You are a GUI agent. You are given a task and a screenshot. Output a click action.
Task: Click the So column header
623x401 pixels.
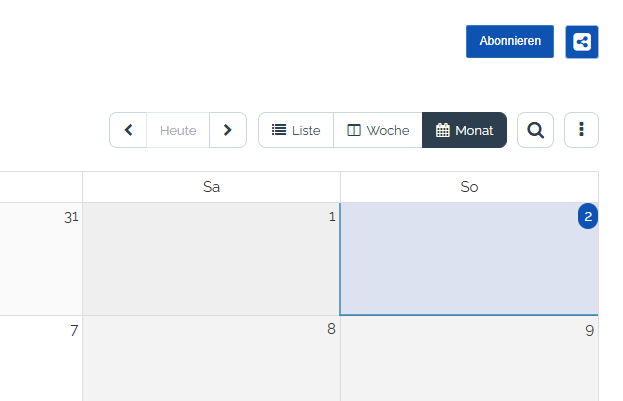coord(469,187)
